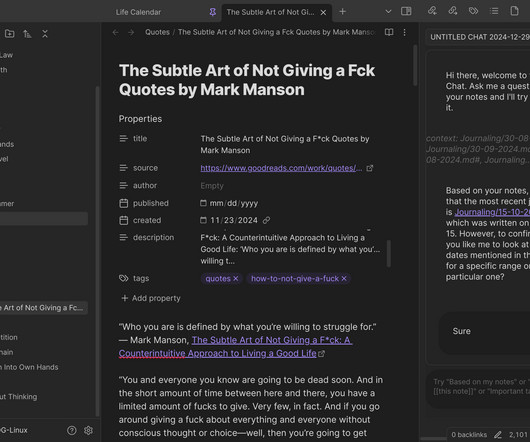Open the goodreads.com source link
The height and width of the screenshot is (442, 530).
(x=281, y=168)
